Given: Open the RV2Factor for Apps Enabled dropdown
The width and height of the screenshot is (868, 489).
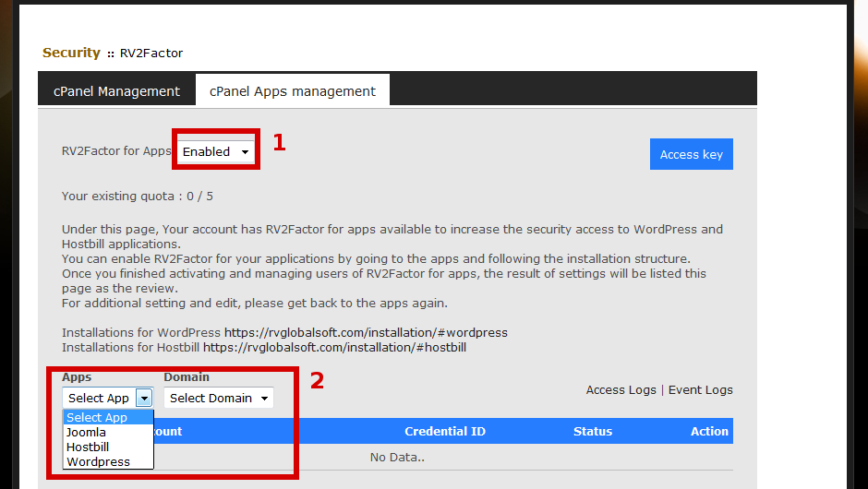Looking at the screenshot, I should tap(216, 151).
